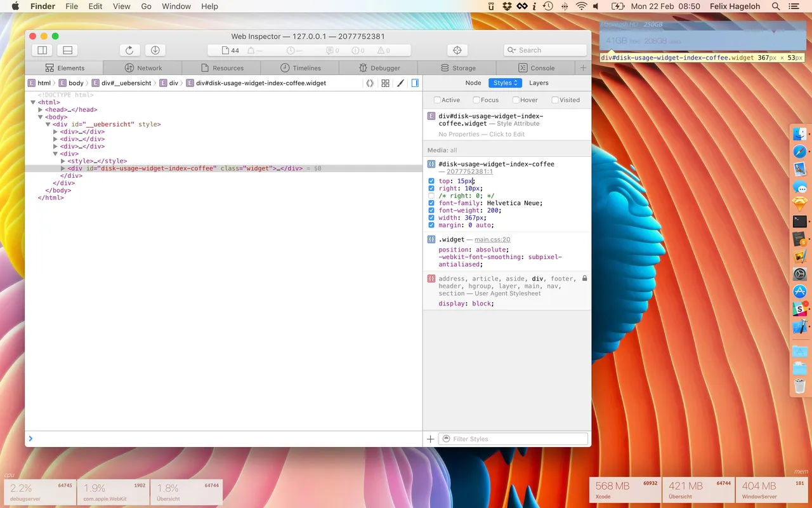Click the errors count indicator
The height and width of the screenshot is (508, 812).
click(358, 51)
